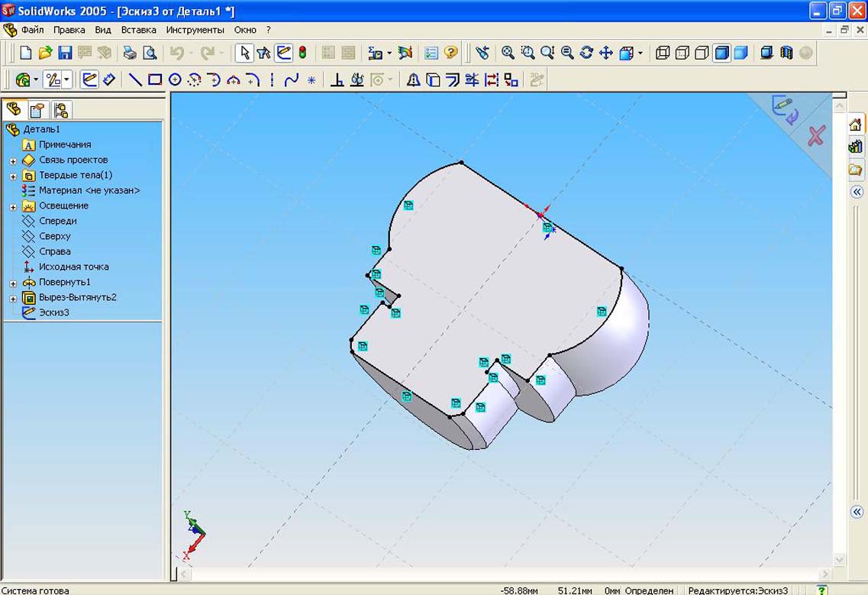The width and height of the screenshot is (868, 595).
Task: Click Zoom to Fit magnifier icon
Action: click(x=508, y=53)
